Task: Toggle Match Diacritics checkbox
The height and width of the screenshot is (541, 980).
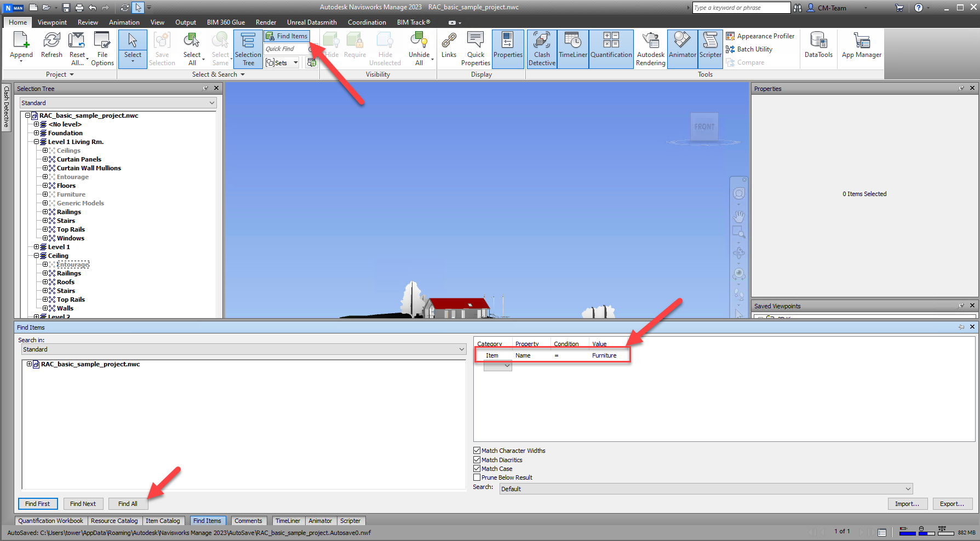Action: (477, 460)
